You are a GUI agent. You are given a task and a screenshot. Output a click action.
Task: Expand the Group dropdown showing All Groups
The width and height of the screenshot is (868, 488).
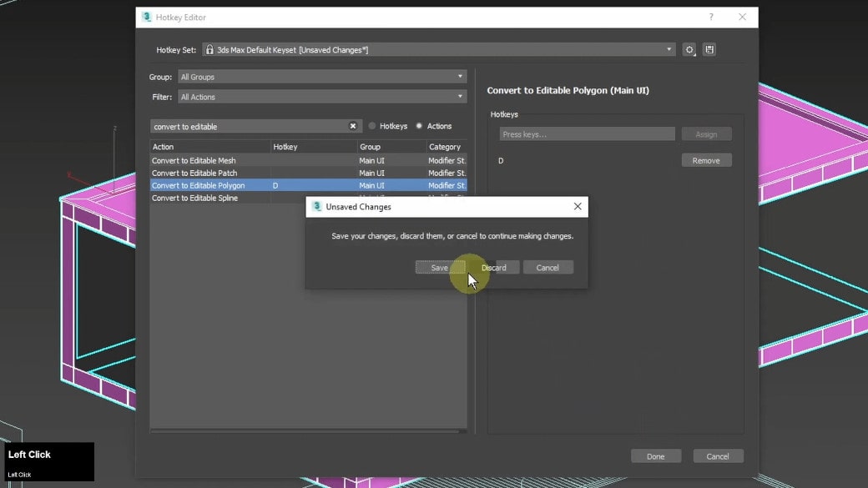tap(460, 76)
